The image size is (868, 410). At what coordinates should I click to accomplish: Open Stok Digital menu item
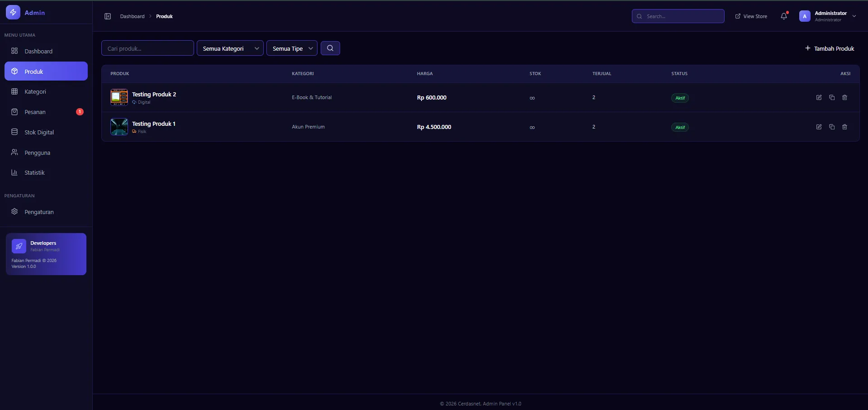[x=39, y=133]
